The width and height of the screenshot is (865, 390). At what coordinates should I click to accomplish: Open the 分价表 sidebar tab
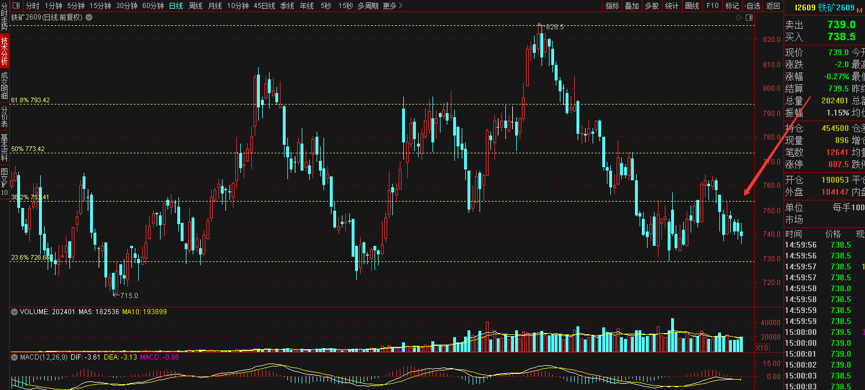[x=4, y=116]
